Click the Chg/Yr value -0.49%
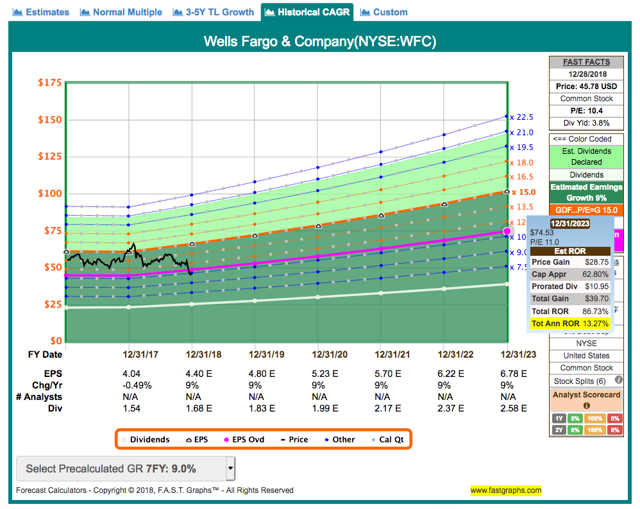 (x=137, y=385)
